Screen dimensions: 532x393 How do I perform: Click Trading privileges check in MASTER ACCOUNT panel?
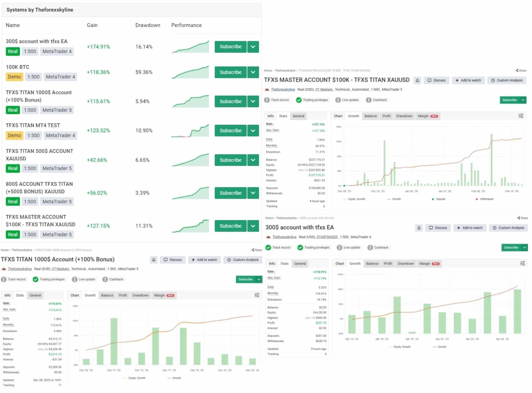coord(299,100)
